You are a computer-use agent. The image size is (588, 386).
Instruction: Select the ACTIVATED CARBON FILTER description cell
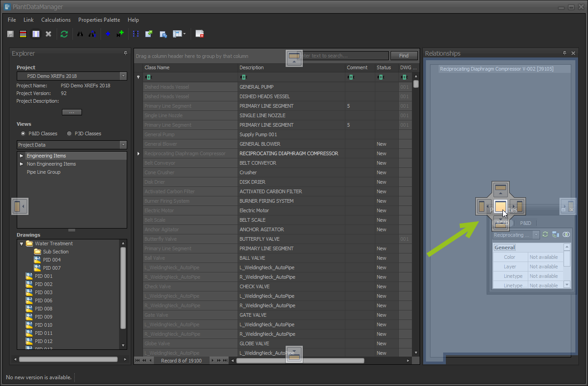click(292, 191)
